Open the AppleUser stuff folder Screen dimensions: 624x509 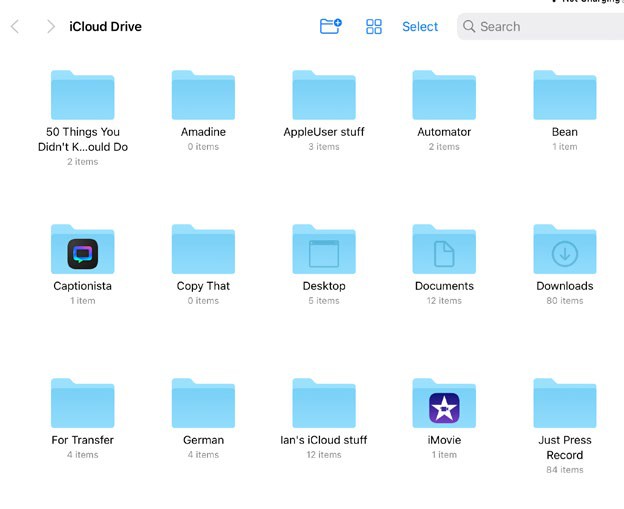point(324,96)
